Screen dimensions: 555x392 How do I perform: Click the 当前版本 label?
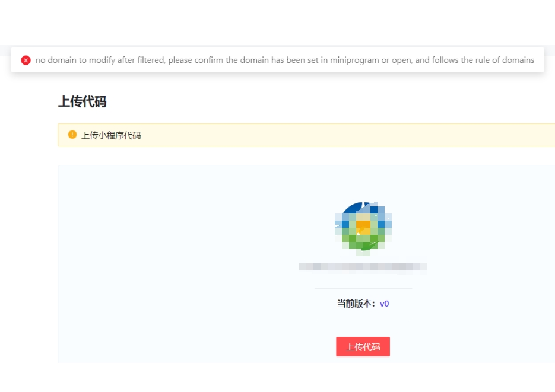pos(356,304)
